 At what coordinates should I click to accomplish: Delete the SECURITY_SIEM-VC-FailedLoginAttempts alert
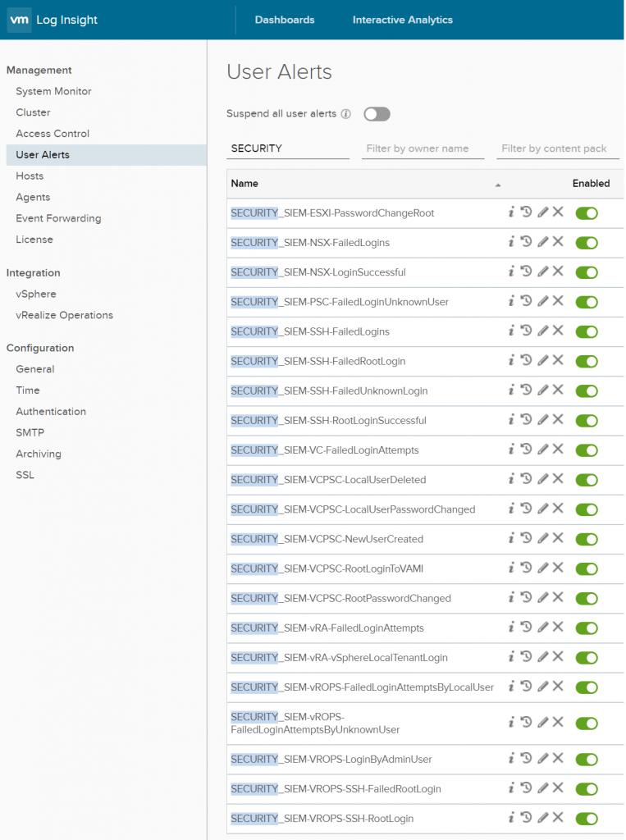[x=558, y=450]
